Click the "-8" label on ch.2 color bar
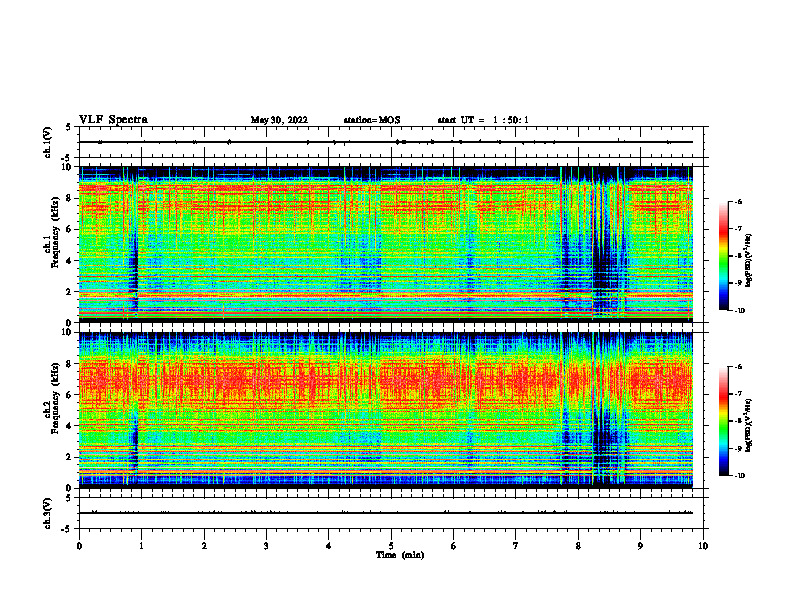 coord(738,421)
